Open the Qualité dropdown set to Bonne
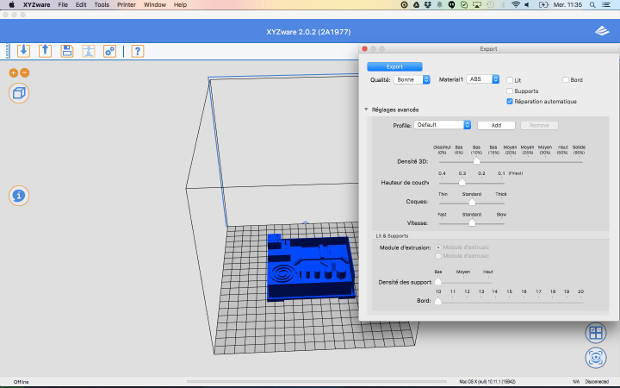620x388 pixels. click(412, 79)
